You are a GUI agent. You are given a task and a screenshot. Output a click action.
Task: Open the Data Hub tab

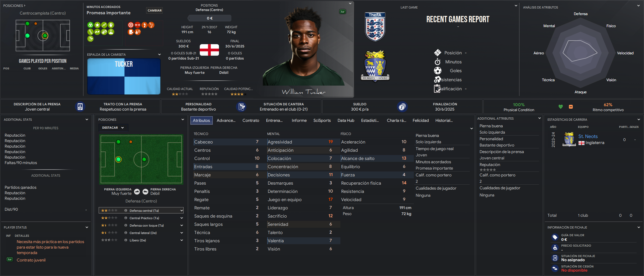tap(346, 120)
